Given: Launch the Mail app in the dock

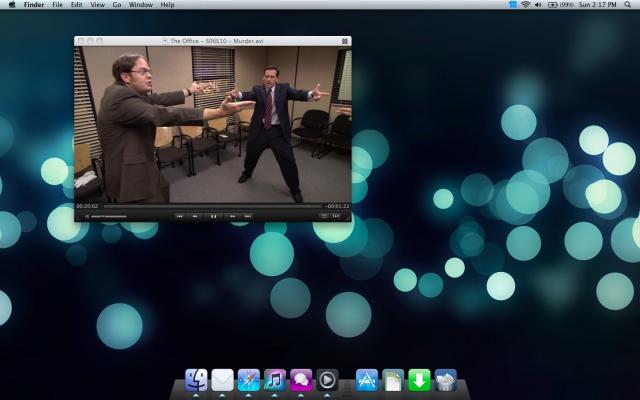Looking at the screenshot, I should pyautogui.click(x=222, y=380).
